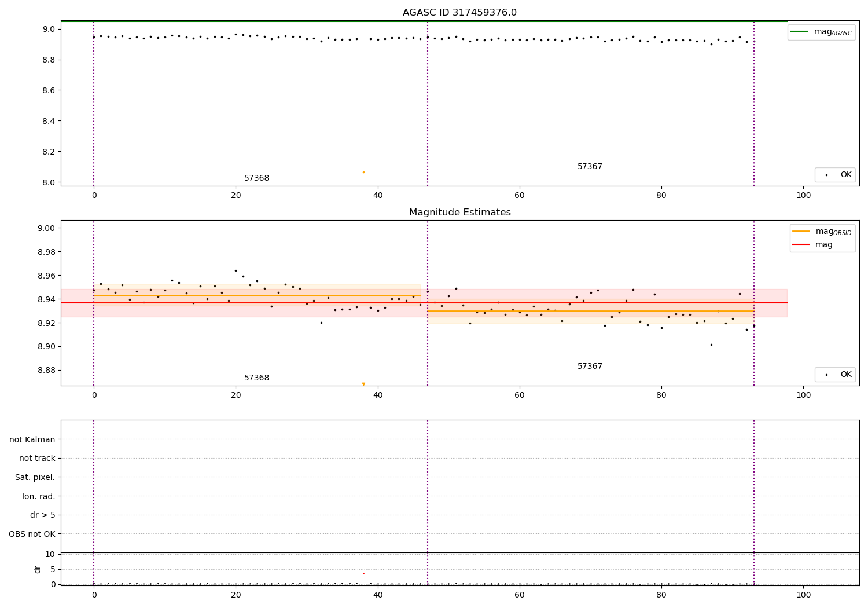Click the 8.94 tick label of the middle plot
868x608 pixels.
[47, 299]
